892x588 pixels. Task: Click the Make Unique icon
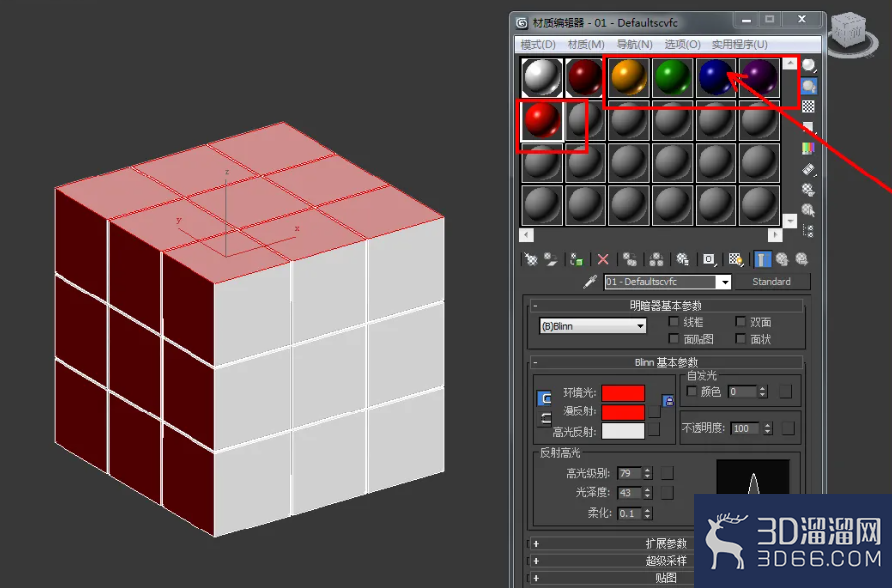(x=656, y=260)
